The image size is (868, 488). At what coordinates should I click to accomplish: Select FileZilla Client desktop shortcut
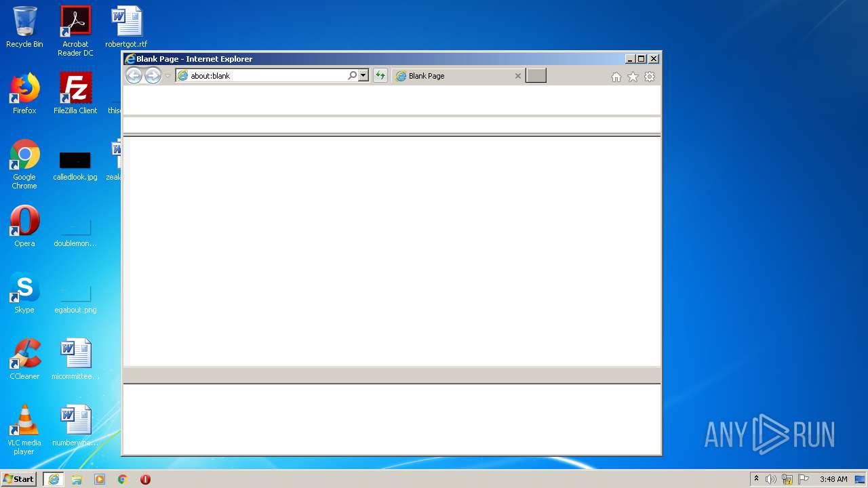[x=75, y=94]
